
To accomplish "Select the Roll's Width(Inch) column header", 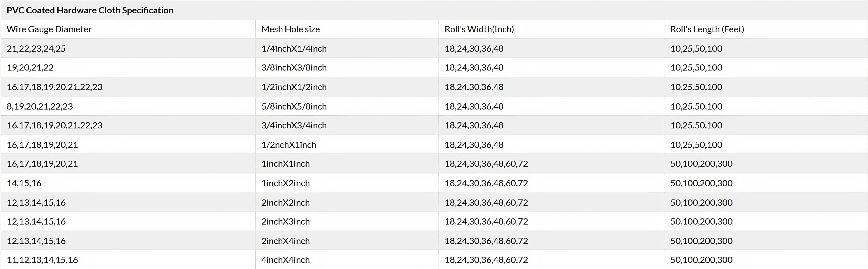I will [479, 29].
